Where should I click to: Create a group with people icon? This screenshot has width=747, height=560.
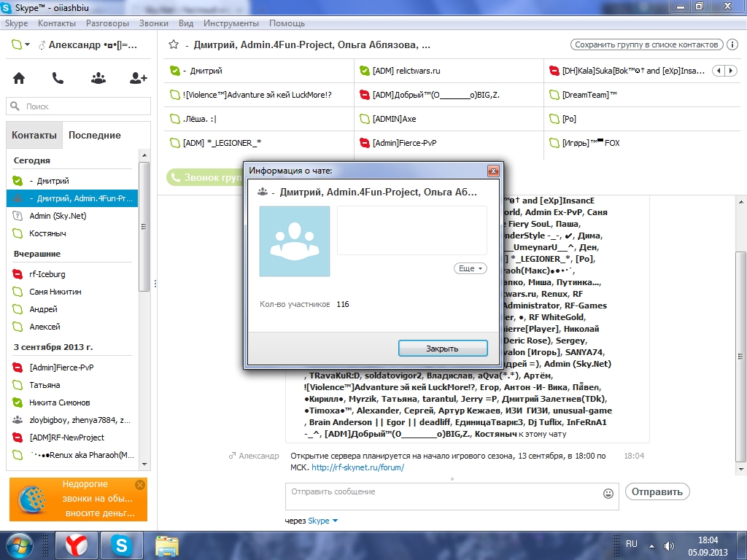[x=98, y=78]
